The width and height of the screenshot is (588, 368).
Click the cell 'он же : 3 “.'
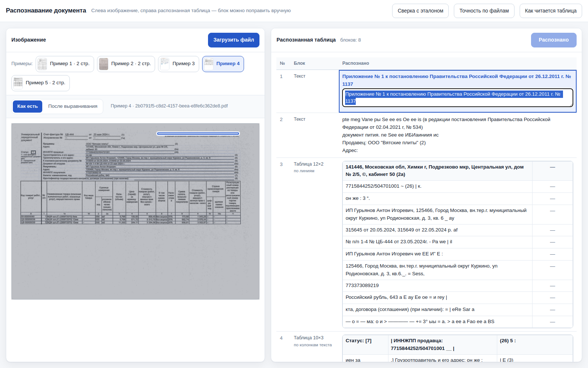(437, 198)
